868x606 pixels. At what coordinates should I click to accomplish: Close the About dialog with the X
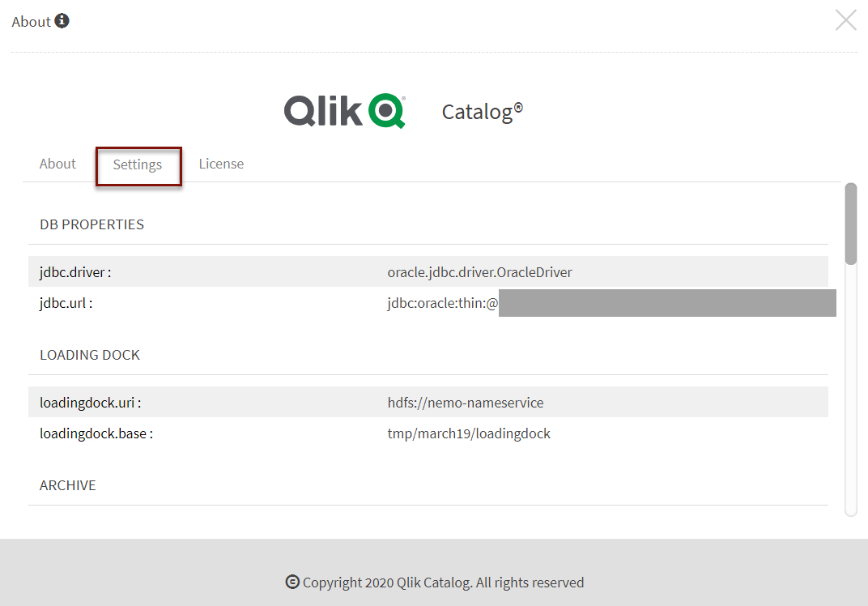pos(845,20)
